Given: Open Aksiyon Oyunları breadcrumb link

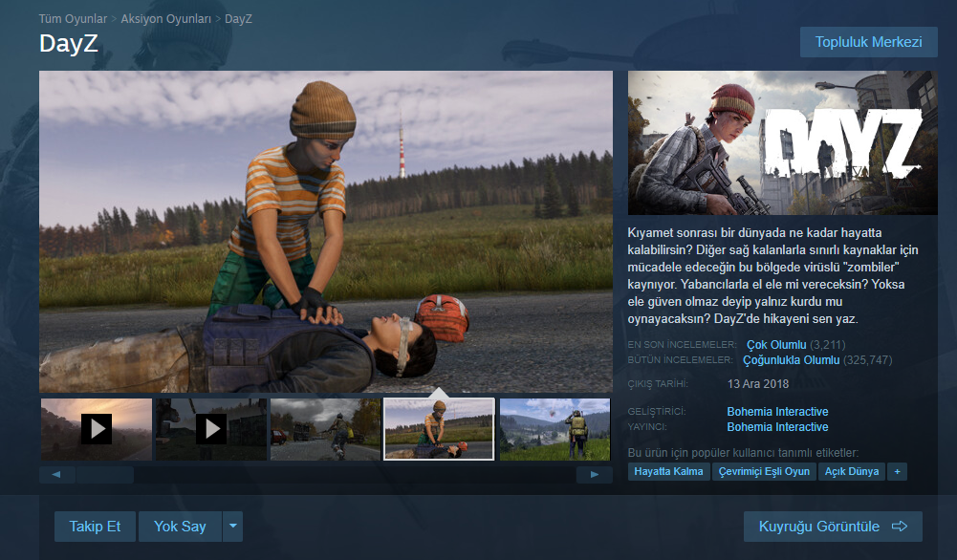Looking at the screenshot, I should point(165,18).
